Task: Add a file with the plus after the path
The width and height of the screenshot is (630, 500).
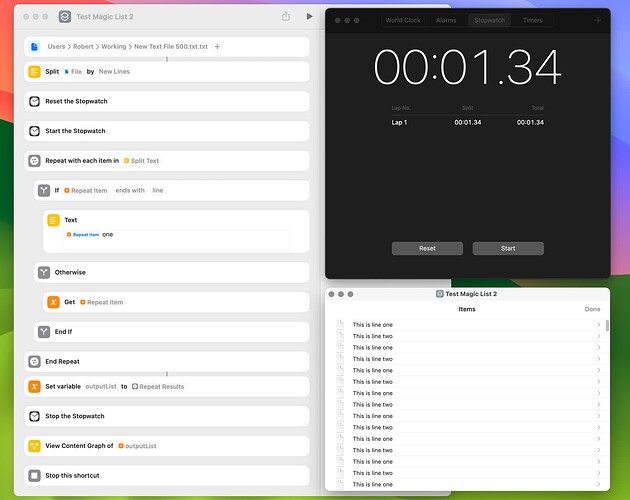Action: (217, 47)
